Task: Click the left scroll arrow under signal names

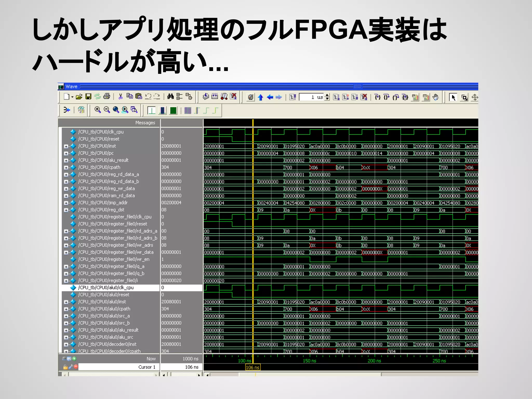Action: [x=65, y=374]
